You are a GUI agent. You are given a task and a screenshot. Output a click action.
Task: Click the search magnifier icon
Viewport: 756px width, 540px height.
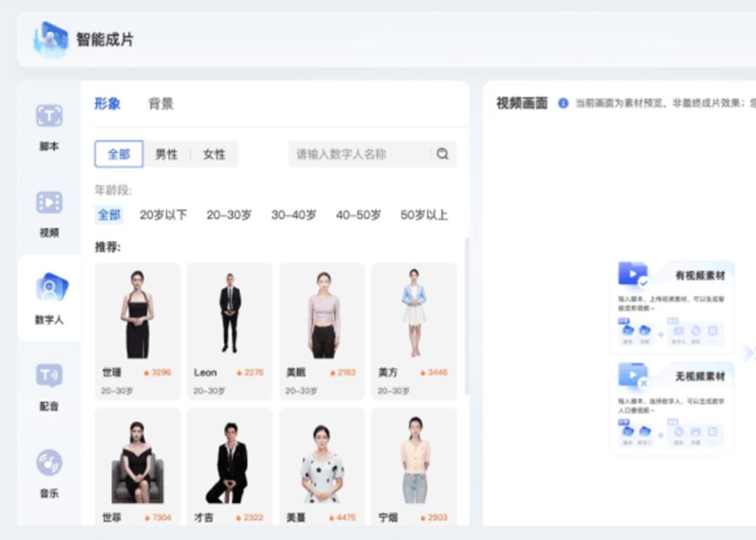coord(442,154)
